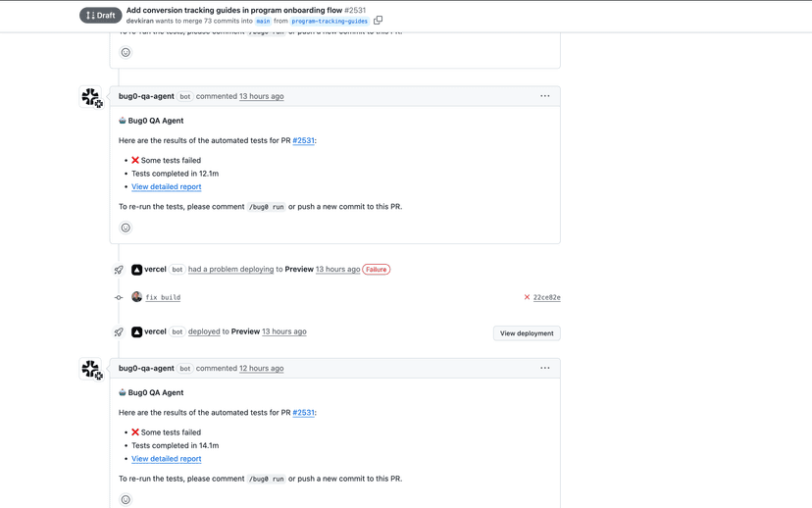Open the fix build commit

pos(163,297)
